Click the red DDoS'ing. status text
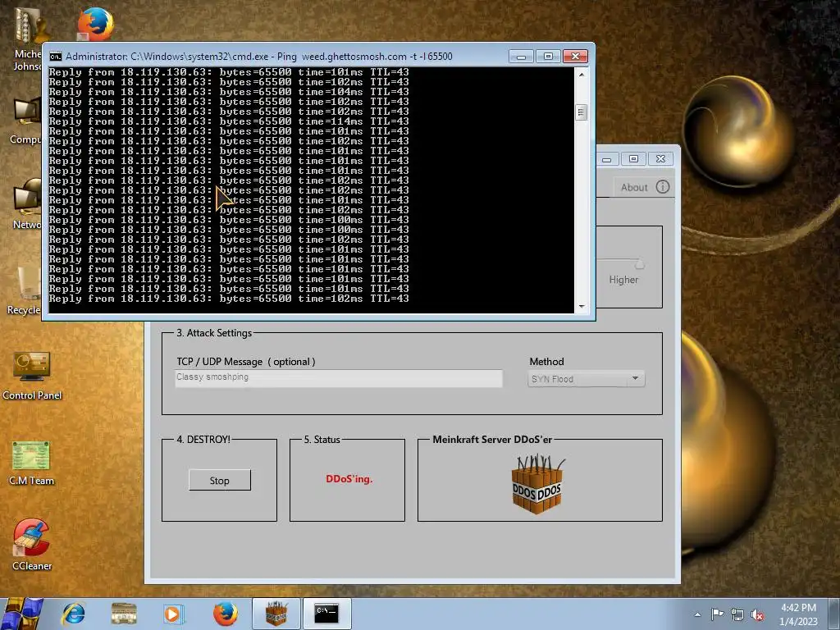 pos(349,479)
